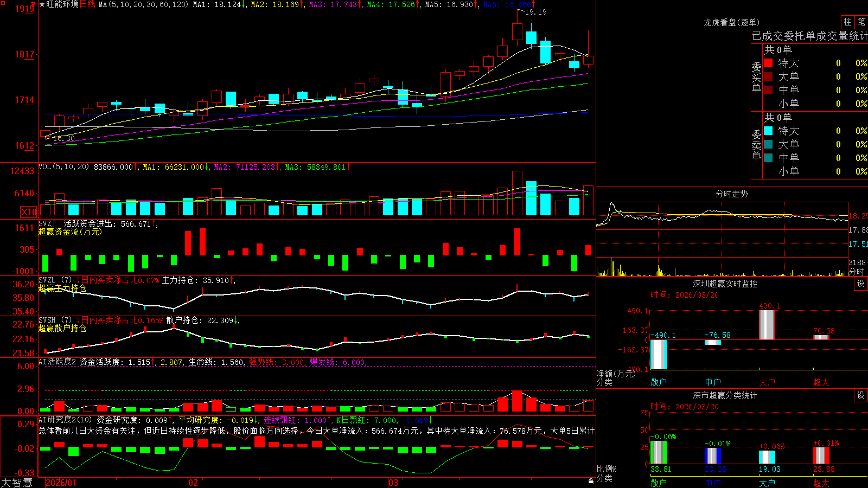Click green 散户 bar 33.81 in 分类统计
The width and height of the screenshot is (868, 488).
point(659,452)
